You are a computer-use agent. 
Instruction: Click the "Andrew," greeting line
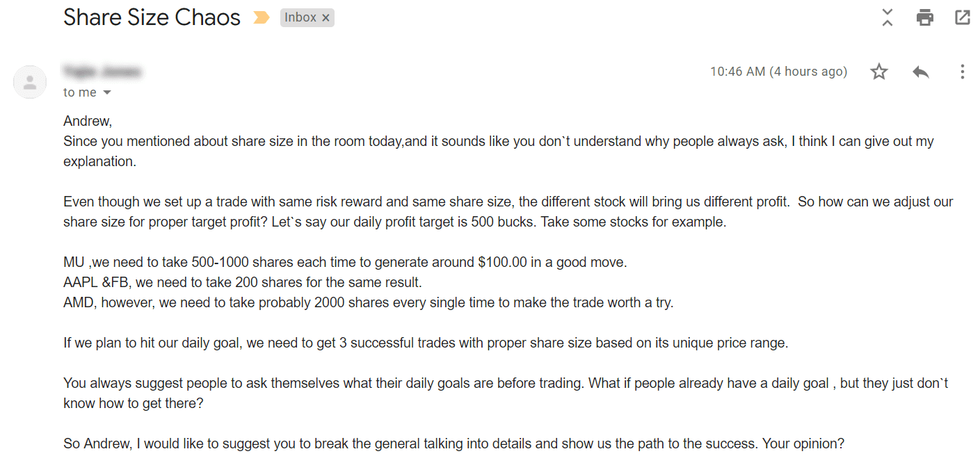[x=87, y=121]
